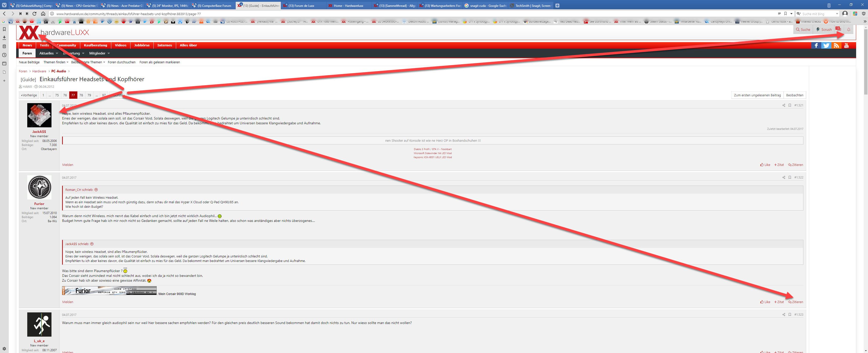Image resolution: width=868 pixels, height=353 pixels.
Task: Open the Kaufberatung menu item
Action: coord(95,45)
